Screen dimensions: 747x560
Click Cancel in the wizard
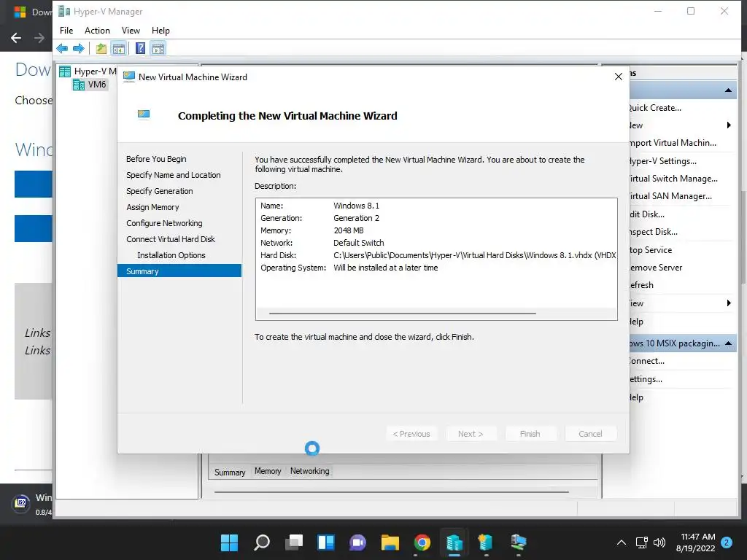[x=590, y=434]
